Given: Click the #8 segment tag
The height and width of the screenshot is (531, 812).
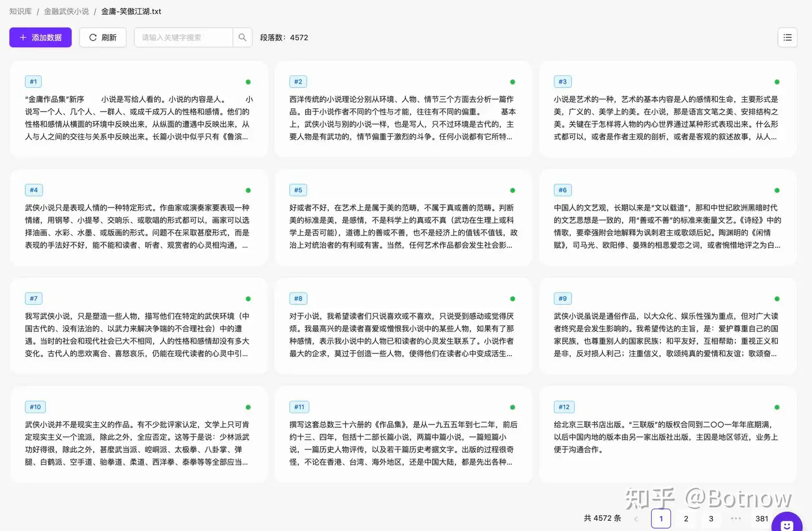Looking at the screenshot, I should tap(298, 298).
